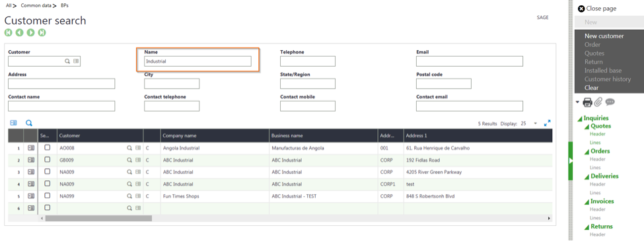Open the Common data breadcrumb link
Screen dimensions: 644x241
tap(36, 6)
